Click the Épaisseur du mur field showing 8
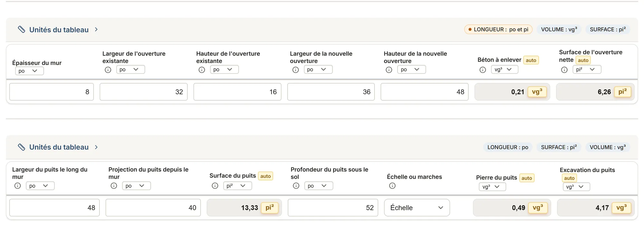 52,92
